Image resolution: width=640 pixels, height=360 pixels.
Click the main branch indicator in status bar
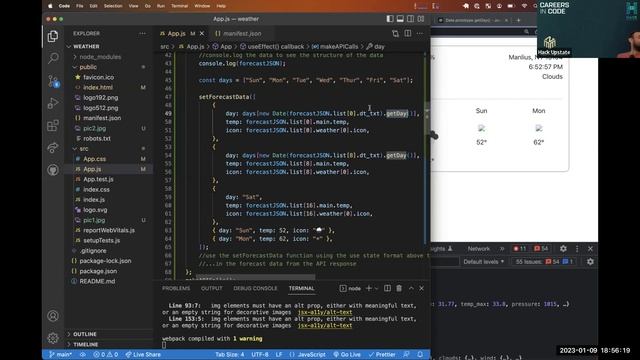tap(60, 354)
